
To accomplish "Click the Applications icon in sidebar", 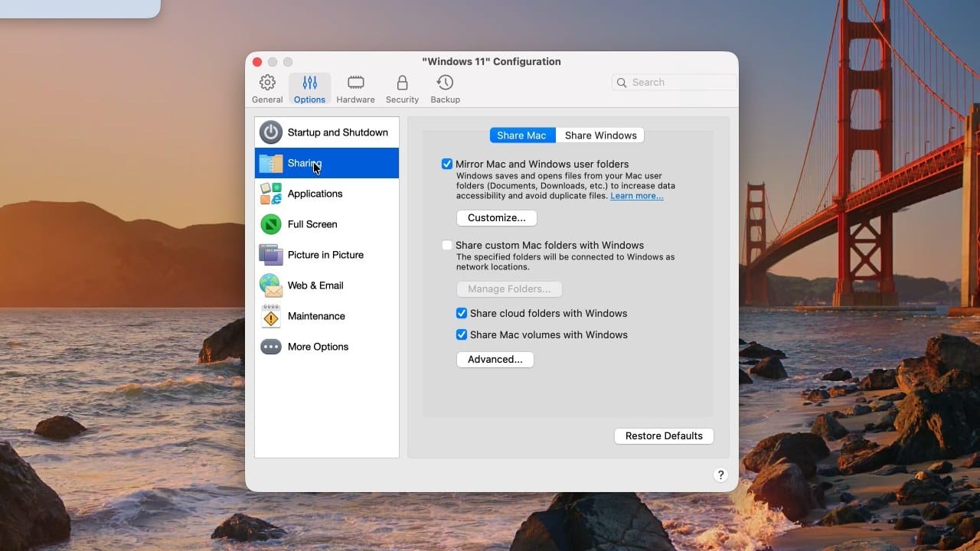I will click(x=271, y=194).
